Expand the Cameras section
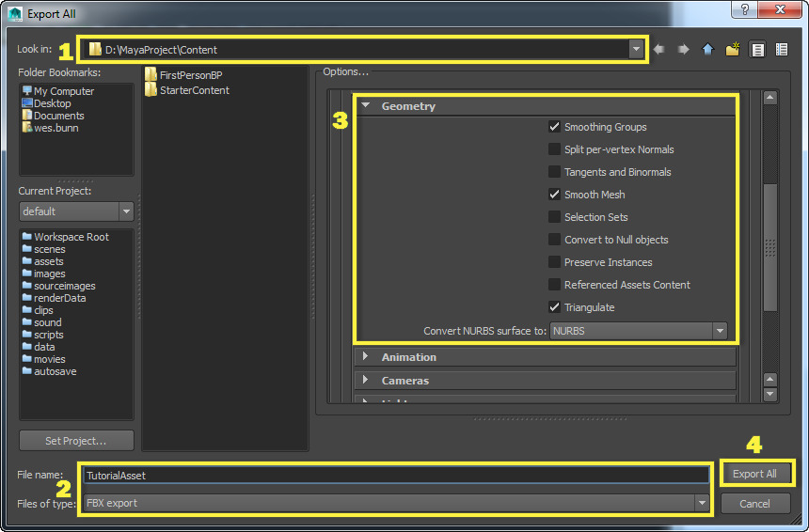 366,380
